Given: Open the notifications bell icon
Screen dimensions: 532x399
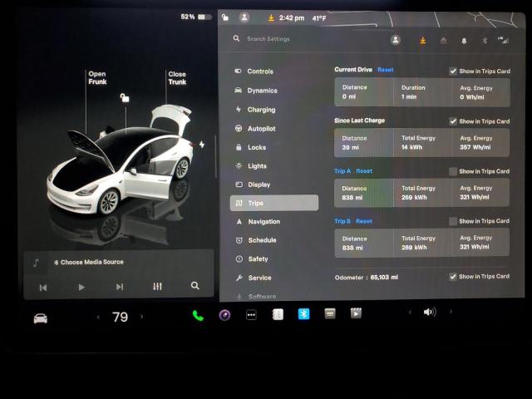Looking at the screenshot, I should (x=464, y=41).
